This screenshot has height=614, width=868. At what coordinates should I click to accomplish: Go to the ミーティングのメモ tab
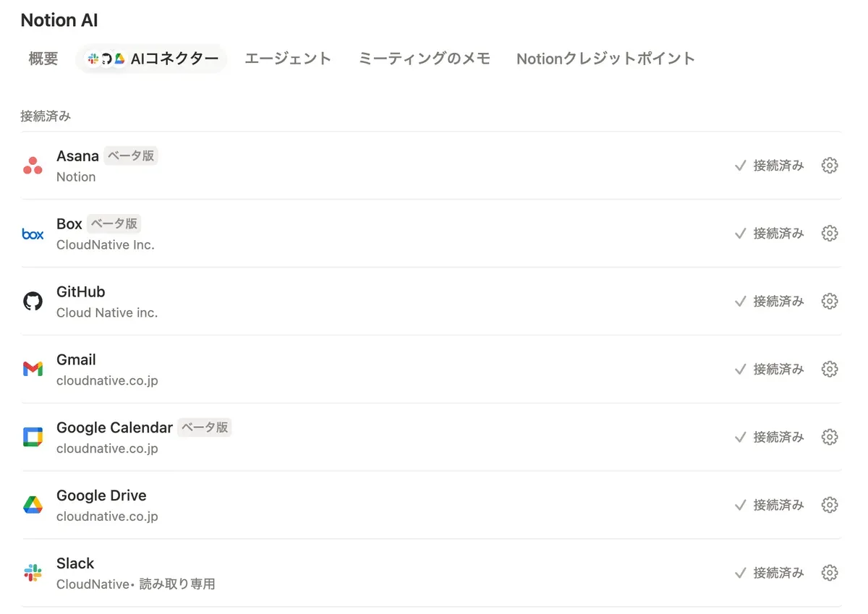tap(424, 59)
